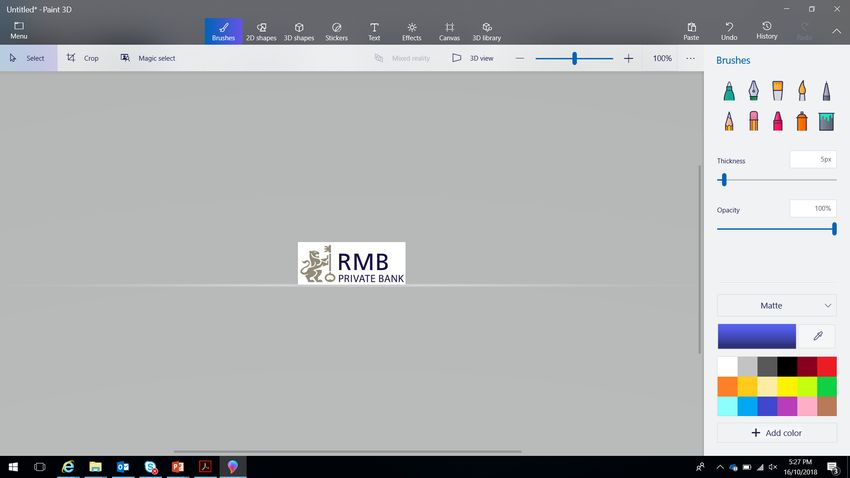
Task: Pick the yellow color swatch
Action: pyautogui.click(x=787, y=386)
